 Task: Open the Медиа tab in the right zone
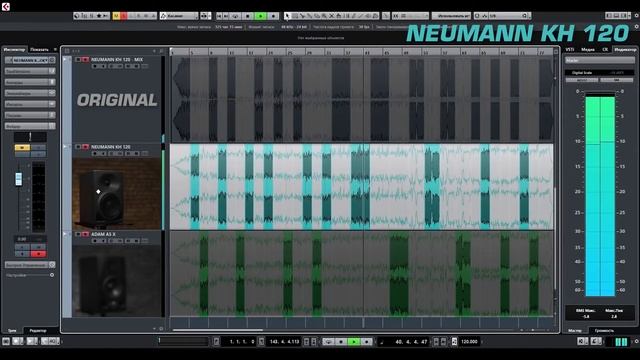[x=588, y=49]
